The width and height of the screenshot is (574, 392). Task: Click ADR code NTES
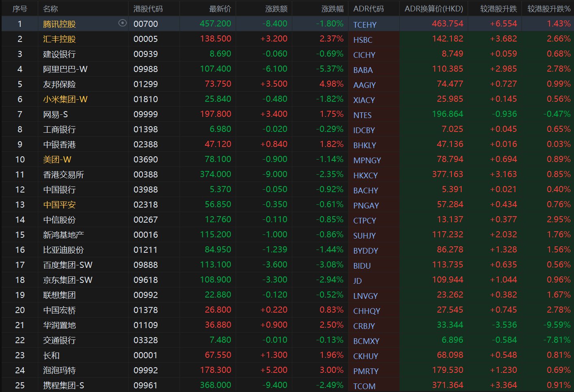pos(362,115)
